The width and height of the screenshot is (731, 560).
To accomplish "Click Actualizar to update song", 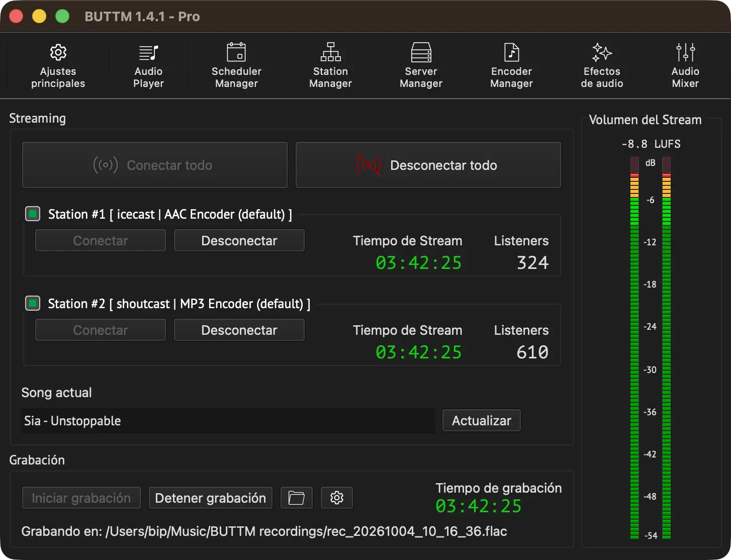I will coord(482,420).
